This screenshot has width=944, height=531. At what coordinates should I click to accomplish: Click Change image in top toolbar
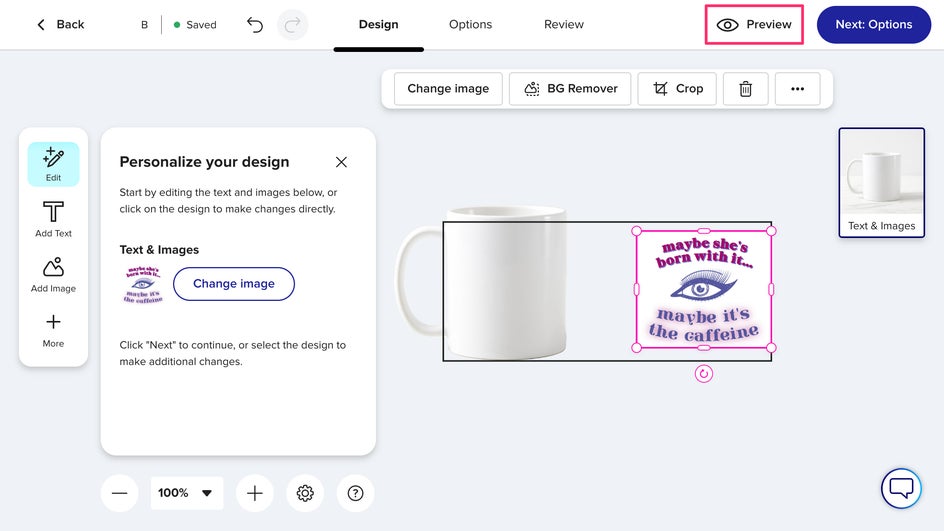[448, 88]
